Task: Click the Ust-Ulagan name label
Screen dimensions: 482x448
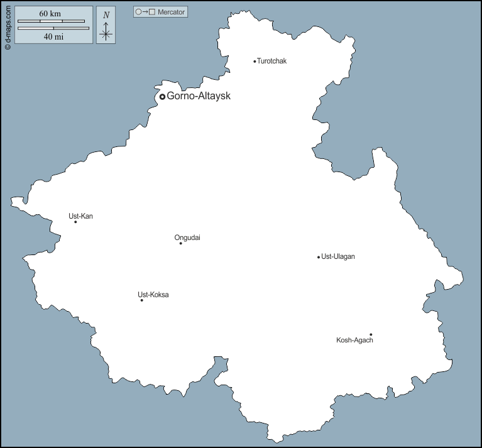Action: [x=338, y=256]
